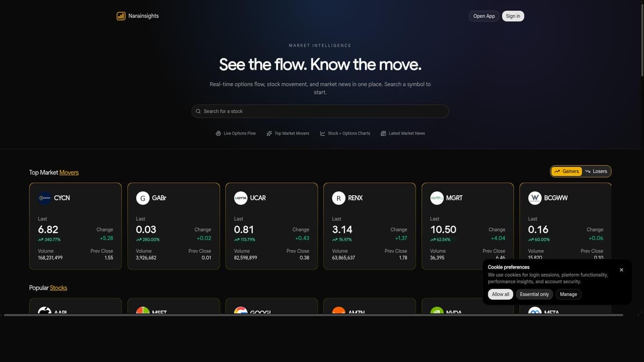
Task: Click the Top Market Movers icon
Action: (x=268, y=133)
